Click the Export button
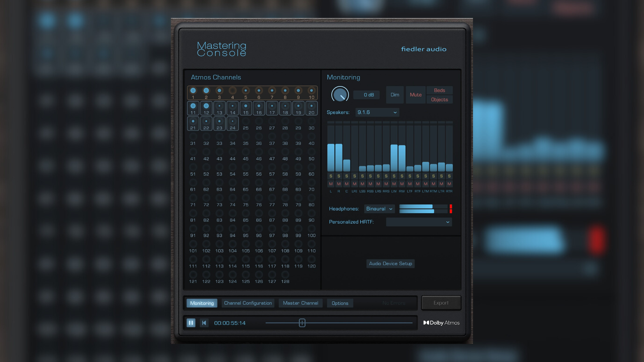Screen dimensions: 644x362 tap(441, 302)
